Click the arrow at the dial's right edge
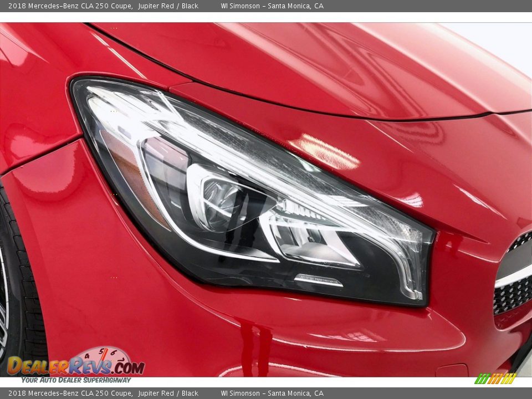 (x=123, y=360)
